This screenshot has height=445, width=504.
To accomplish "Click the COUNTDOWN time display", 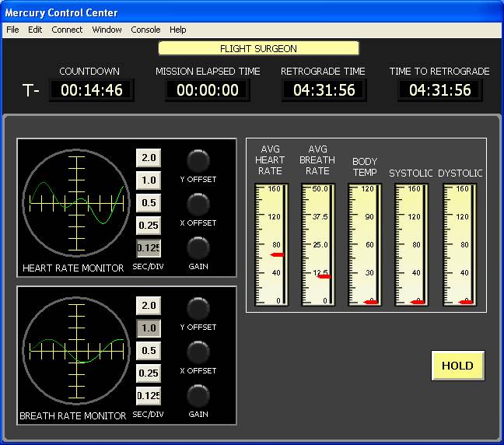I will coord(92,90).
